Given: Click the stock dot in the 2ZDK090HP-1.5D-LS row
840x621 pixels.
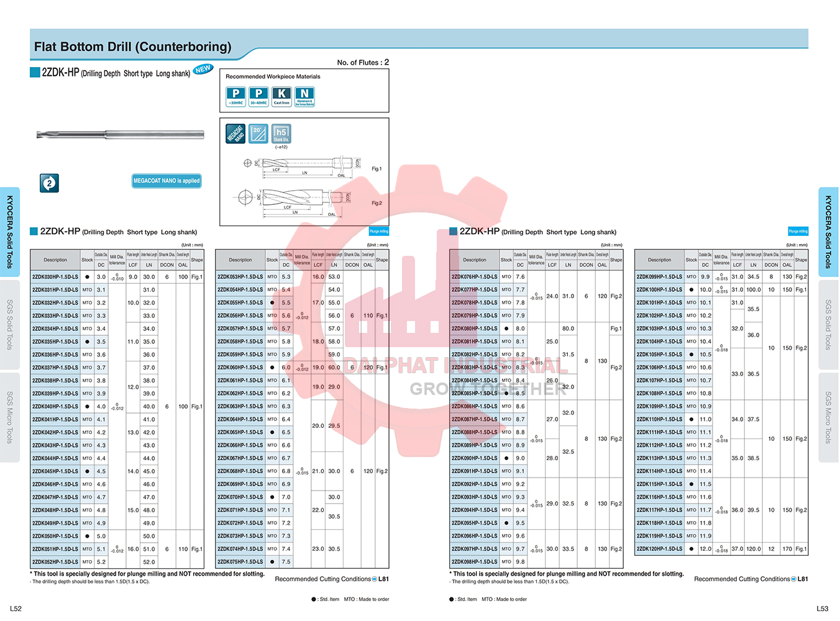Looking at the screenshot, I should pos(506,458).
